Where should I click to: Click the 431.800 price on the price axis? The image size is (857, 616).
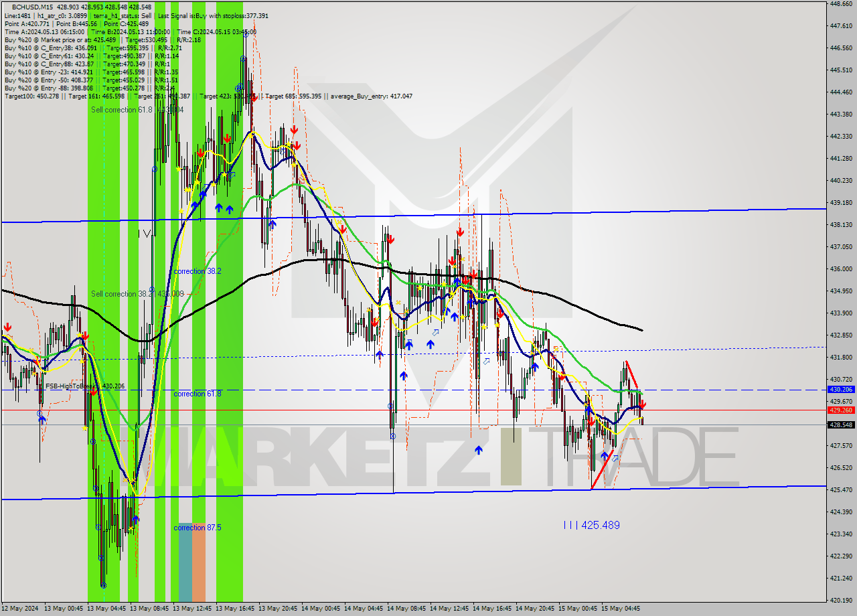(x=840, y=357)
